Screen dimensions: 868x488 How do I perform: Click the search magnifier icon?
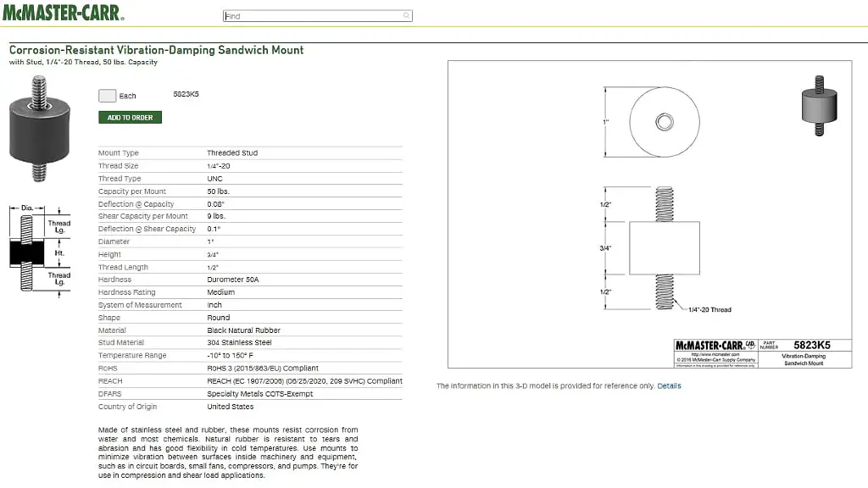coord(406,15)
